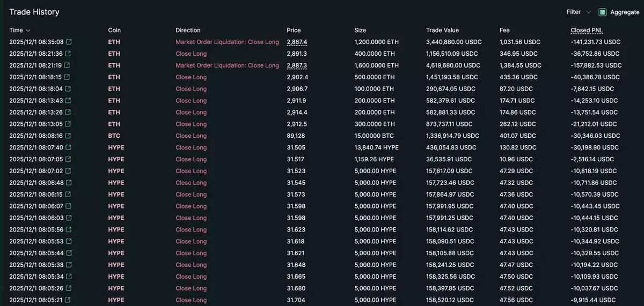Click underlined liquidation price 2,887.3

(x=297, y=65)
